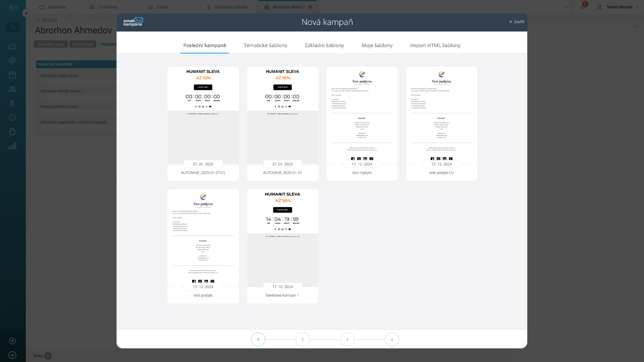This screenshot has width=644, height=362.
Task: Switch to Moje šablony tab
Action: pyautogui.click(x=377, y=45)
